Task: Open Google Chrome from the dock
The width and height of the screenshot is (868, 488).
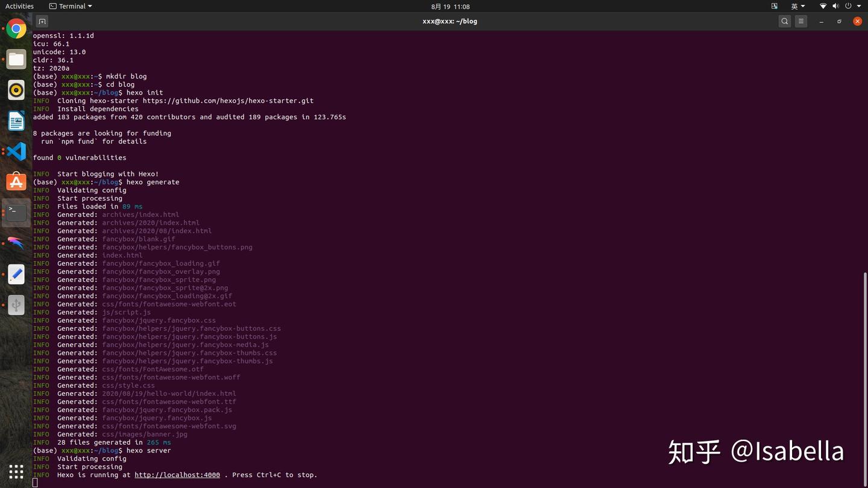Action: (x=16, y=28)
